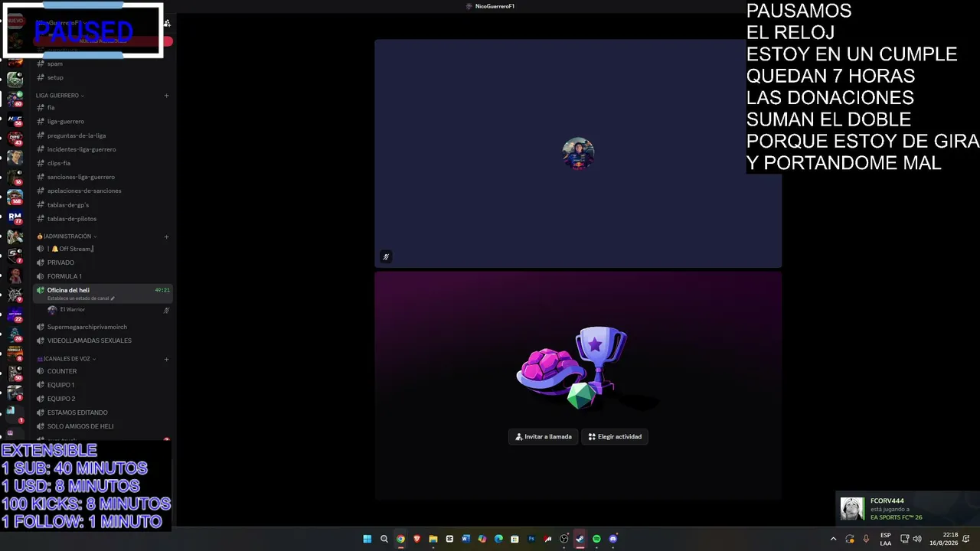Open Steam from the taskbar
The width and height of the screenshot is (980, 551).
[x=580, y=539]
